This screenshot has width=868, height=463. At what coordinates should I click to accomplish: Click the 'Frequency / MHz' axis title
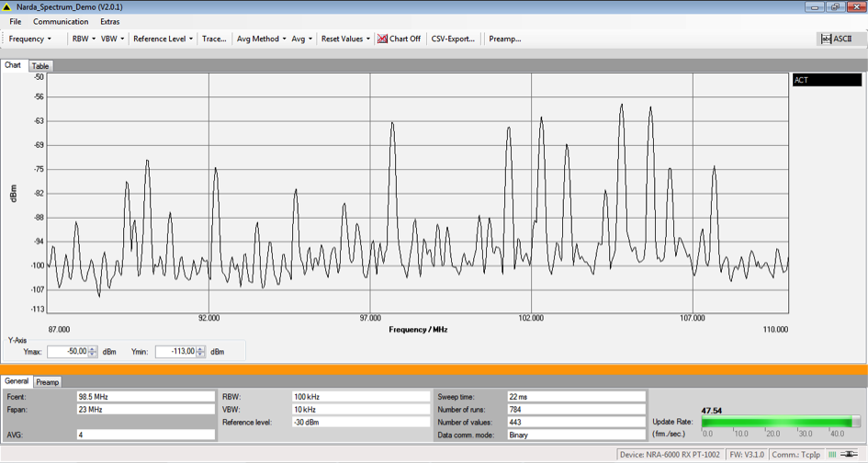pos(418,330)
